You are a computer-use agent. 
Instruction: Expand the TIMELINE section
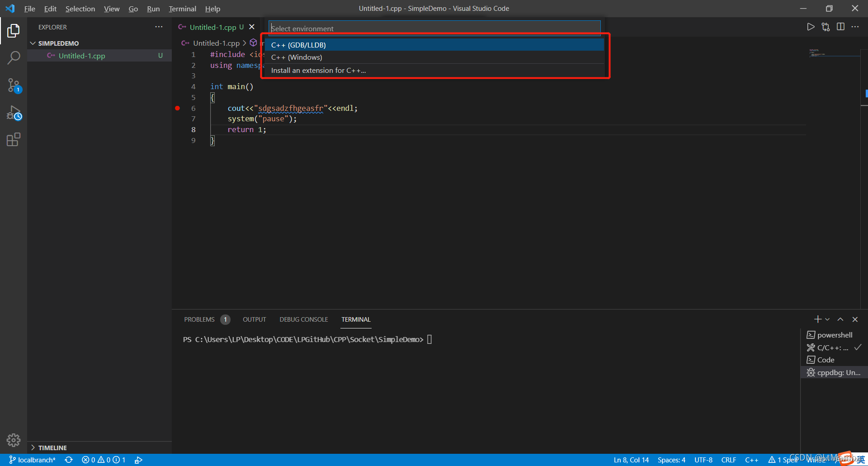99,447
